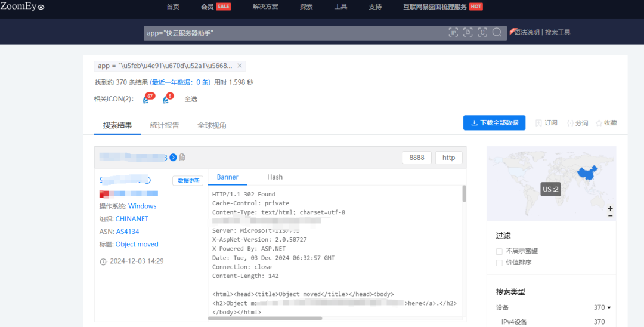Click the 数据更新 button

[x=188, y=181]
